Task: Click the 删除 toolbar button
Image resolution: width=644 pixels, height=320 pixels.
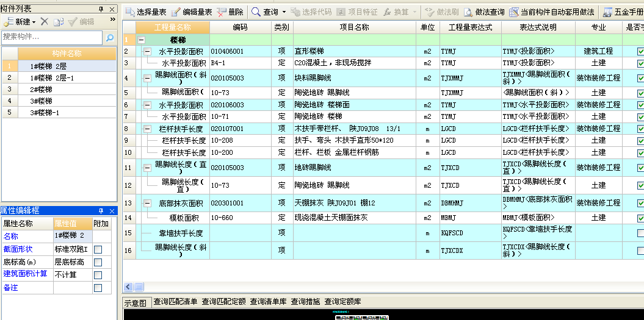Action: (x=230, y=12)
